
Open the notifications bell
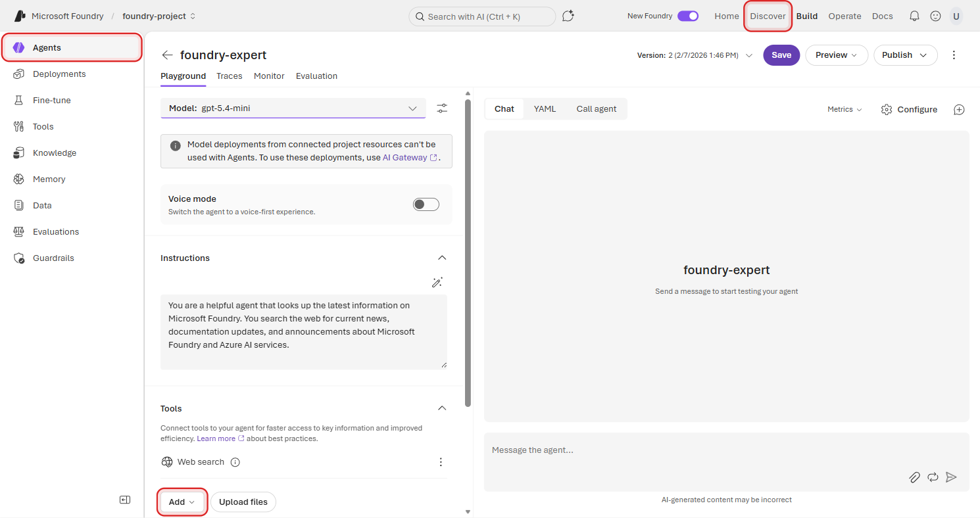point(914,16)
